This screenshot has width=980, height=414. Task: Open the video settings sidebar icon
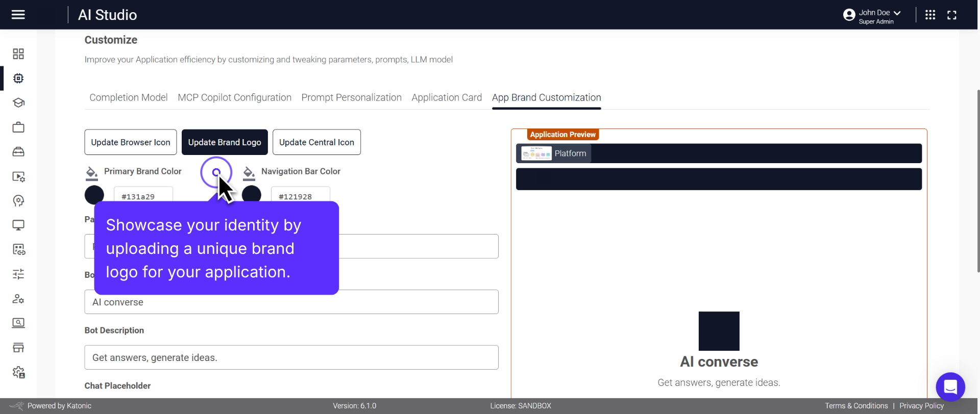click(x=18, y=176)
